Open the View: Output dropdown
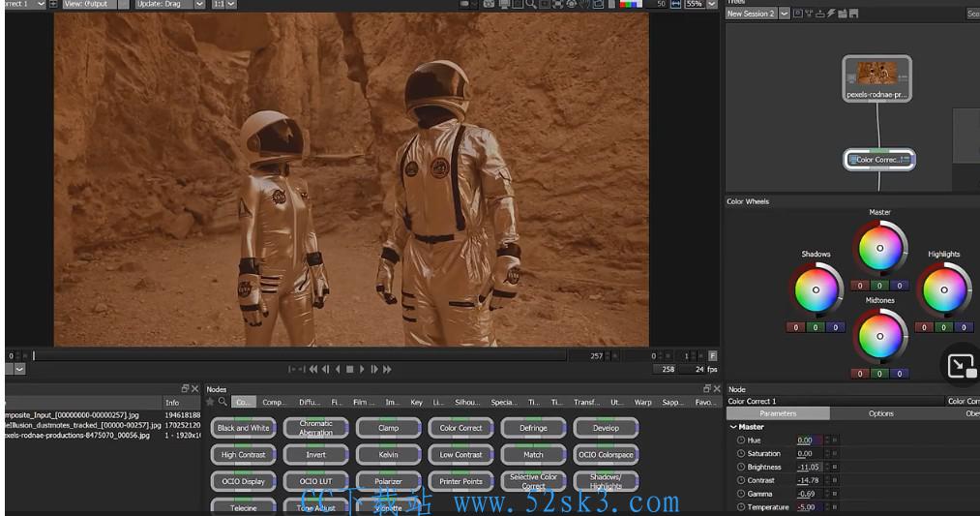Image resolution: width=980 pixels, height=516 pixels. coord(124,4)
